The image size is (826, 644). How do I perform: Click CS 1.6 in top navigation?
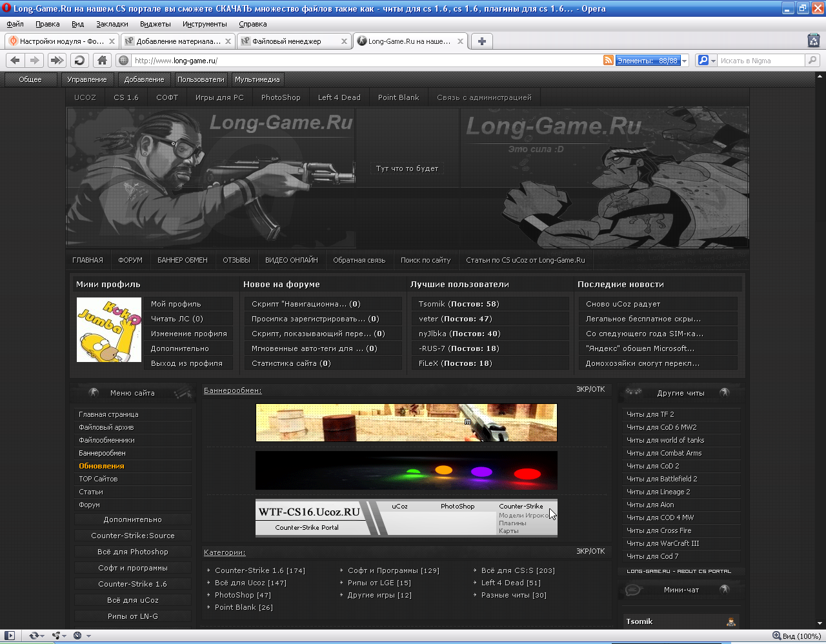click(x=126, y=97)
